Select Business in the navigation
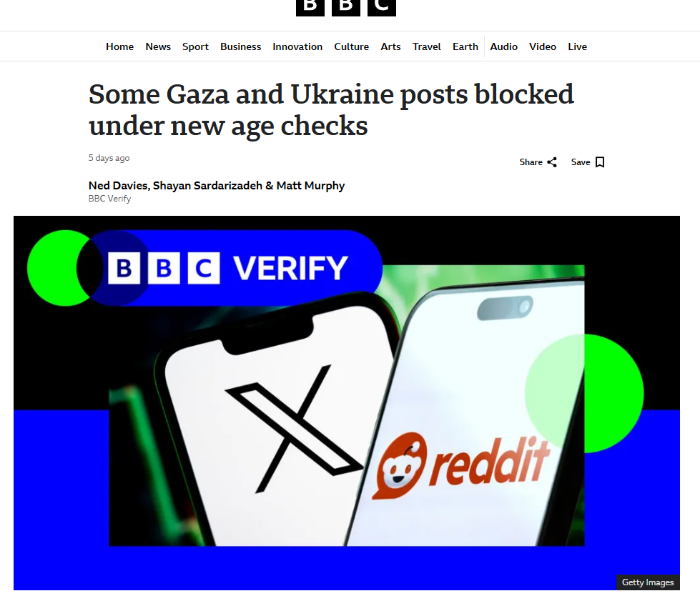The width and height of the screenshot is (700, 601). pyautogui.click(x=241, y=46)
